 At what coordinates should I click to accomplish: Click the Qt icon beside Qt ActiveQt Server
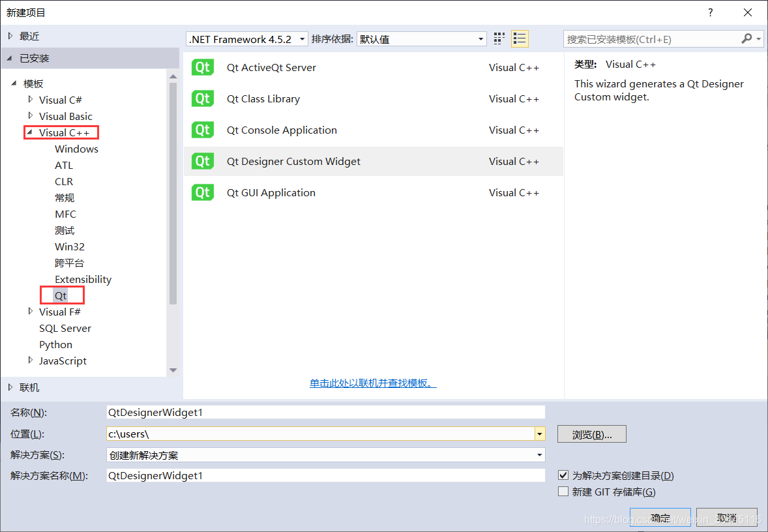pyautogui.click(x=203, y=68)
